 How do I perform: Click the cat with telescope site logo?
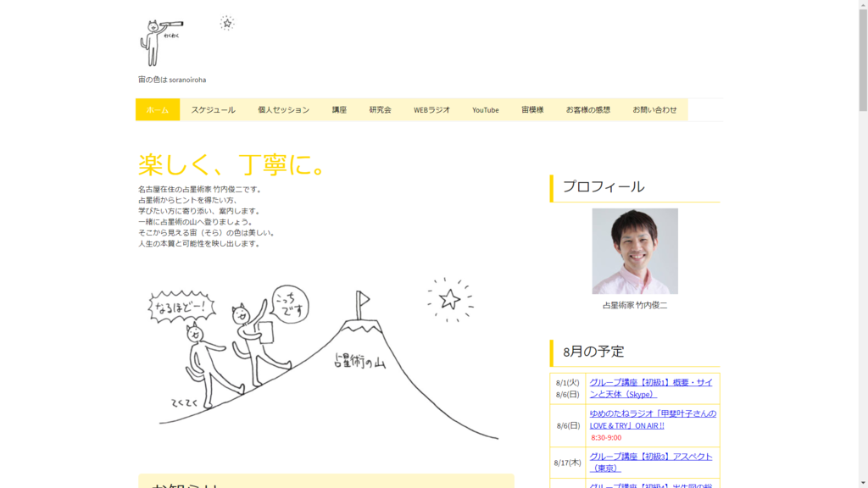pyautogui.click(x=161, y=42)
